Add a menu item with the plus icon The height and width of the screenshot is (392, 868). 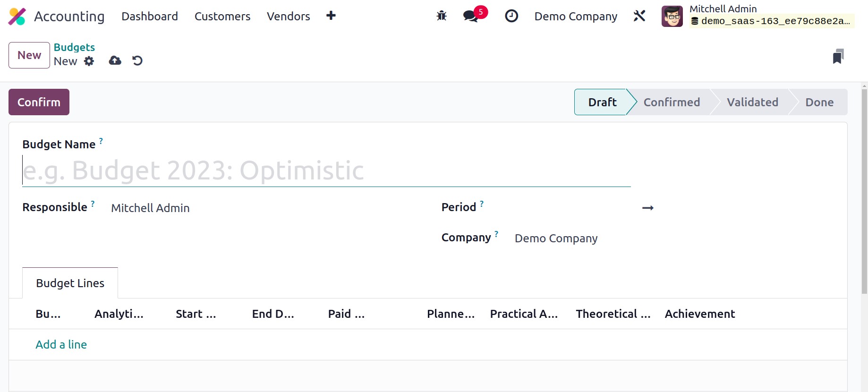[x=331, y=16]
